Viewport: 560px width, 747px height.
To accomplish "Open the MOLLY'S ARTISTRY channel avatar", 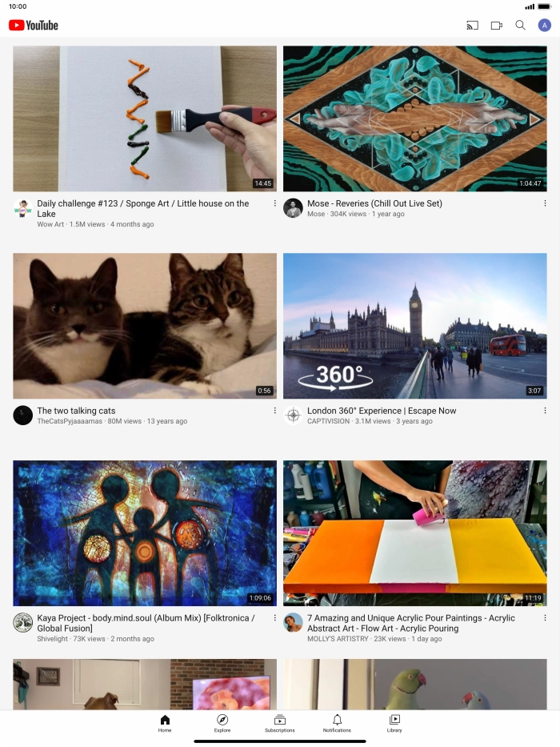I will point(293,623).
